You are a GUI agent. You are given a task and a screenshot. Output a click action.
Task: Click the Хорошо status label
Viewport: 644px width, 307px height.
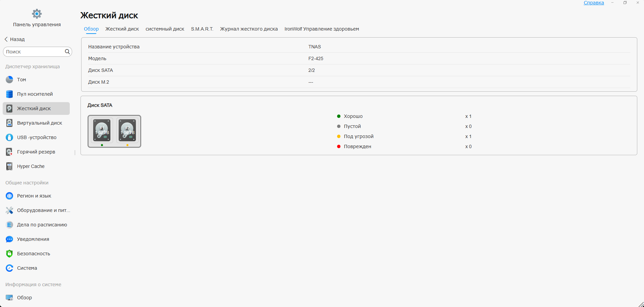tap(353, 116)
